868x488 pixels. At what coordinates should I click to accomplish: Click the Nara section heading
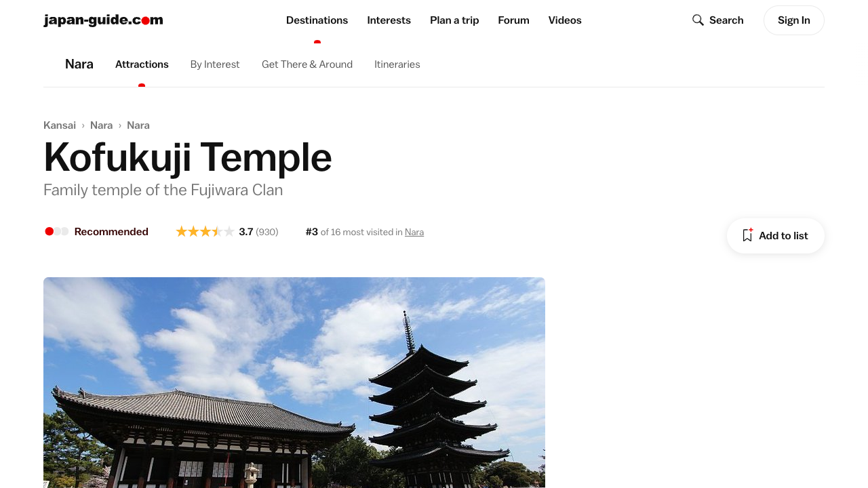click(x=79, y=64)
